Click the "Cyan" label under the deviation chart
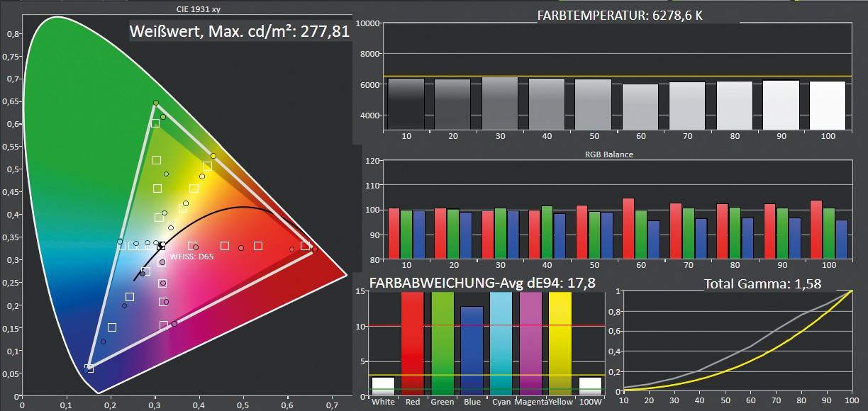868x411 pixels. click(x=501, y=402)
